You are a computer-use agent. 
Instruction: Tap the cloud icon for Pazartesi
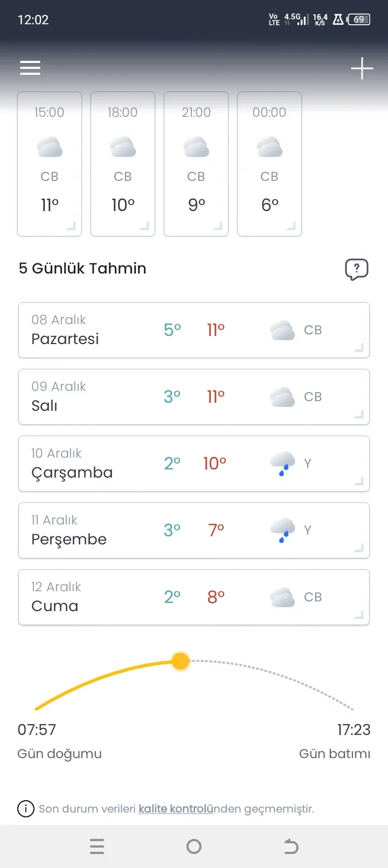(x=282, y=330)
